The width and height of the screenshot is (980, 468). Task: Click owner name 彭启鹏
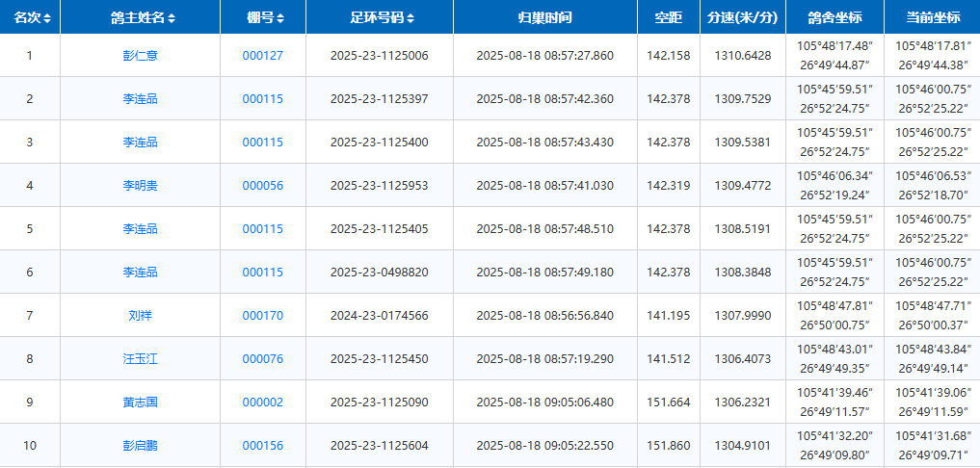pos(140,446)
